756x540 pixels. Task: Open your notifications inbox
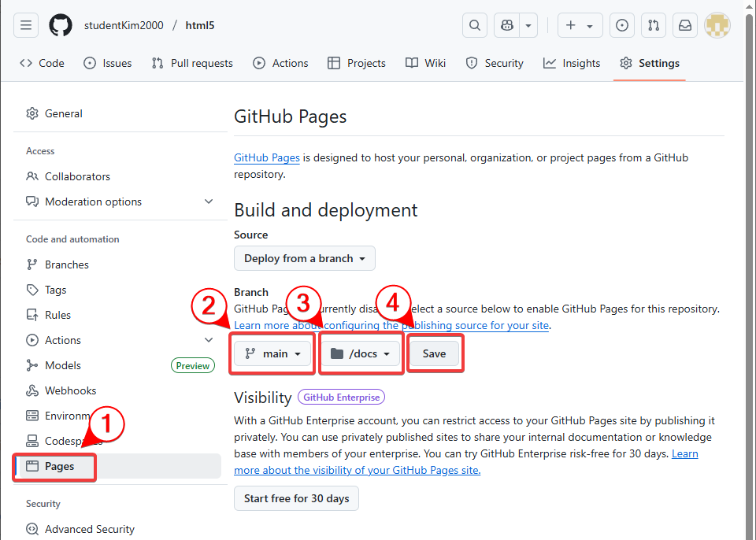point(684,25)
